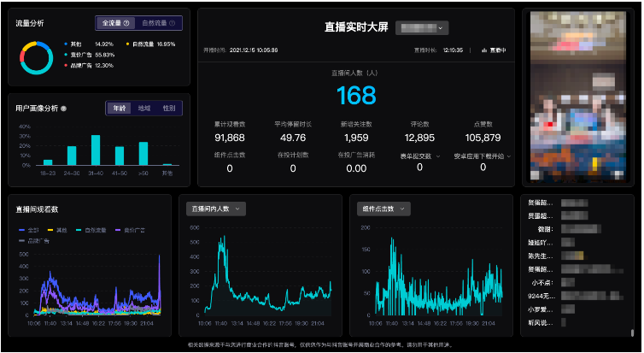Click the blue 其他 legend dot in 流量分析
Screen dimensions: 644x353
[67, 43]
